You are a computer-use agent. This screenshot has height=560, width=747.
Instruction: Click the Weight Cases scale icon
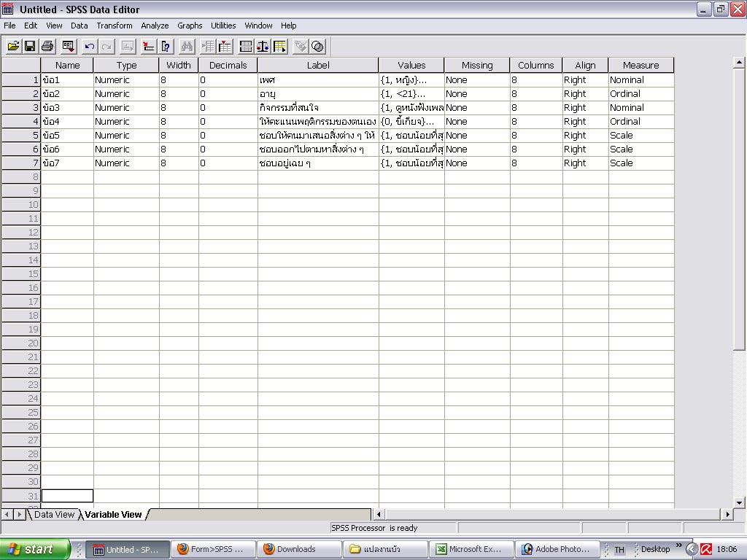coord(263,46)
